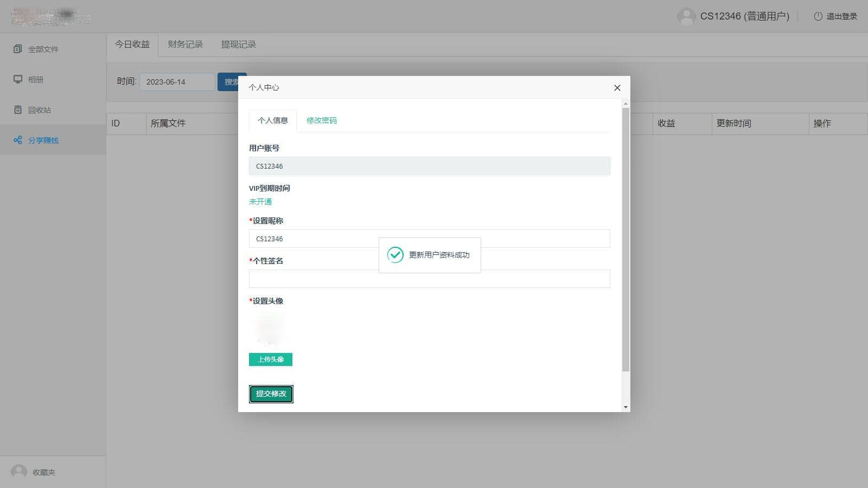Open the 全部文件 files icon in sidebar
868x488 pixels.
point(18,49)
